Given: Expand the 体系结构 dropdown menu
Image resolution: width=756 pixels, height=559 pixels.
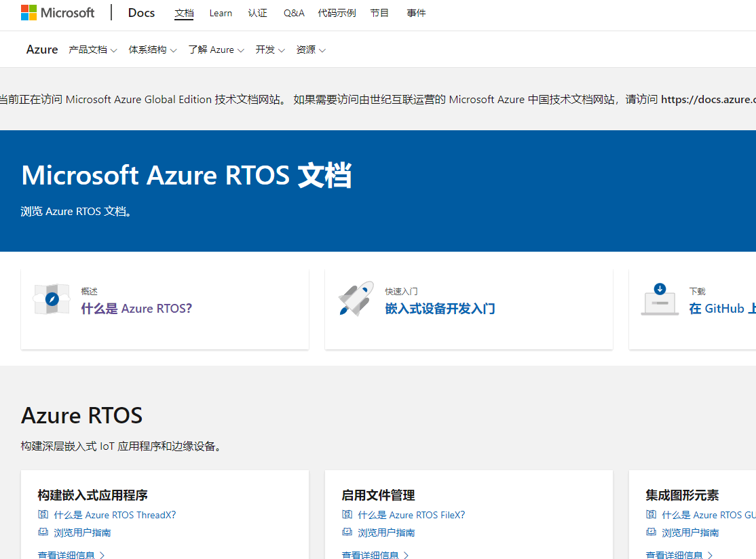Looking at the screenshot, I should [x=153, y=50].
